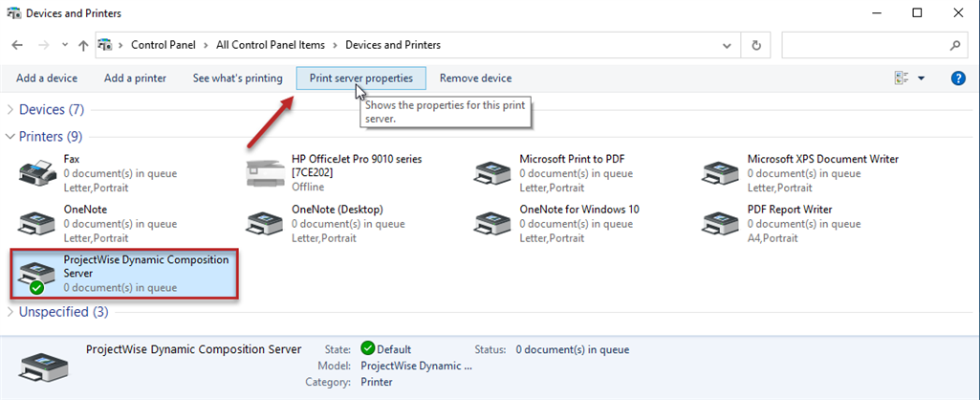Maximize the Devices and Printers window
980x400 pixels.
[917, 12]
